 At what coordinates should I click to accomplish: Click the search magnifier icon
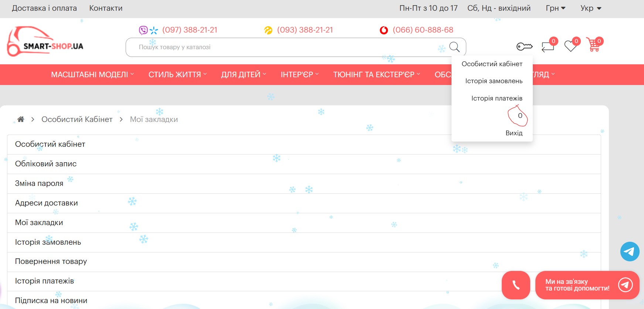[454, 47]
